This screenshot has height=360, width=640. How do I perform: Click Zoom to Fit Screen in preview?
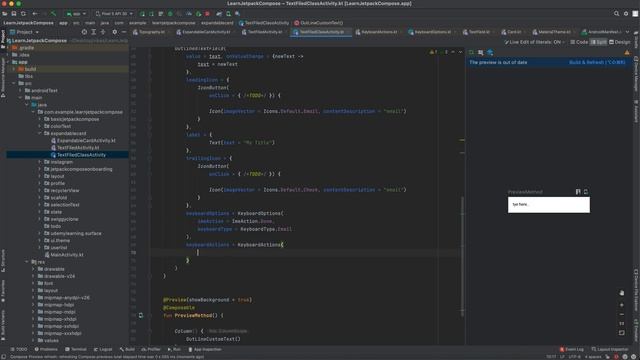pyautogui.click(x=622, y=333)
